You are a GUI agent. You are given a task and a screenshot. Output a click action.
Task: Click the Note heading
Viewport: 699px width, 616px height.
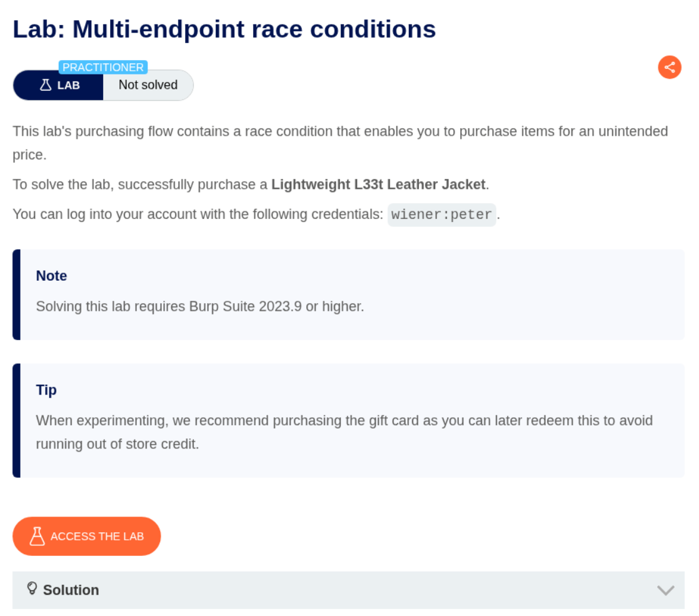pos(51,276)
